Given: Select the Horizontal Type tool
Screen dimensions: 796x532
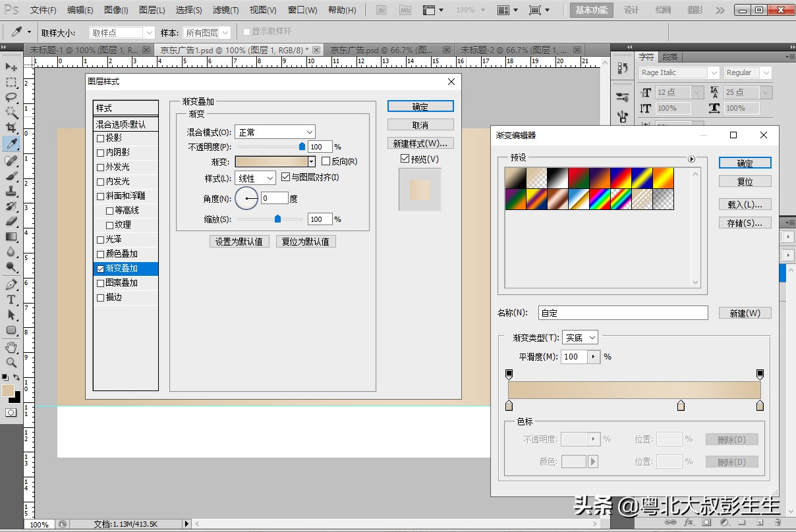Looking at the screenshot, I should [11, 300].
